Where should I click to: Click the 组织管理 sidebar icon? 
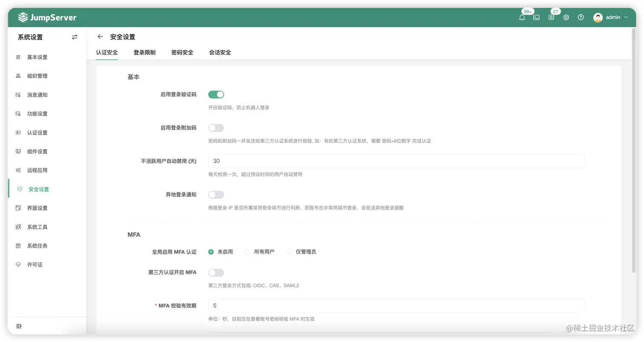pos(18,76)
